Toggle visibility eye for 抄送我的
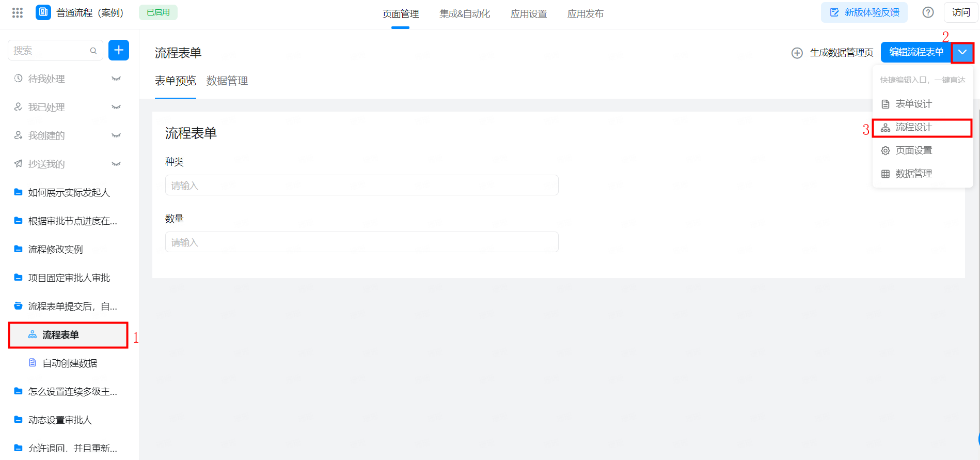The image size is (980, 460). tap(116, 164)
